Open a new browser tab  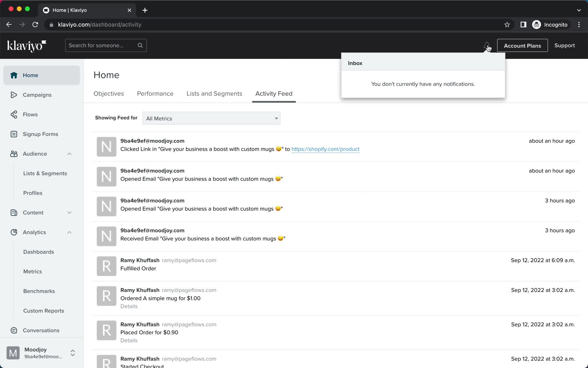[145, 10]
